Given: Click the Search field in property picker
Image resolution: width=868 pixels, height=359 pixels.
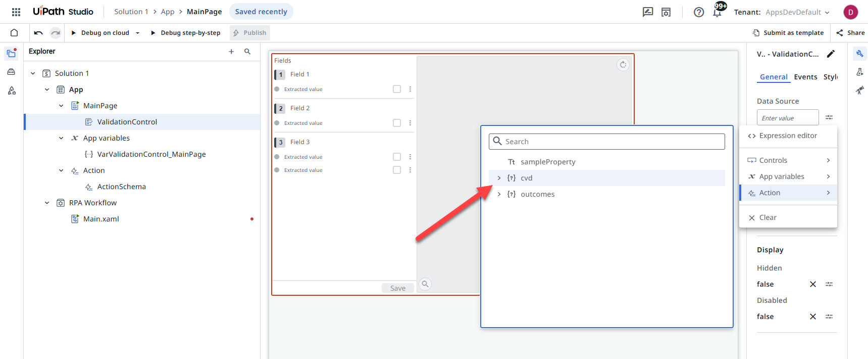Looking at the screenshot, I should point(611,142).
